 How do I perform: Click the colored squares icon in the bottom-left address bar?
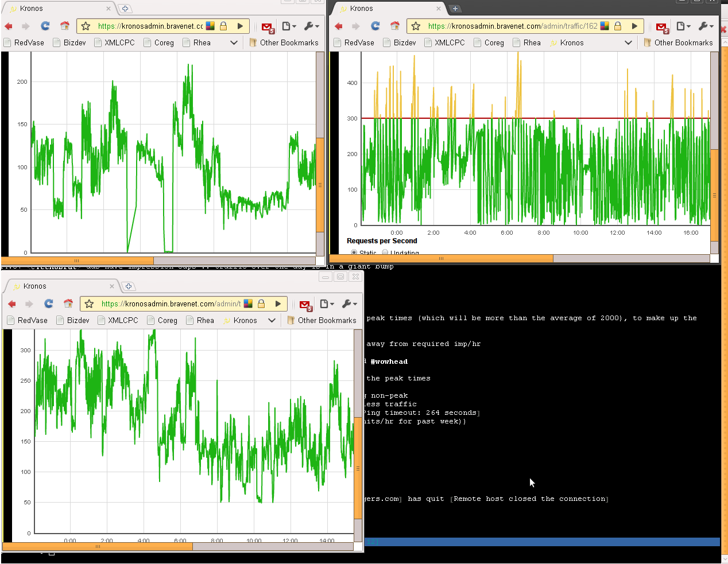click(x=248, y=304)
